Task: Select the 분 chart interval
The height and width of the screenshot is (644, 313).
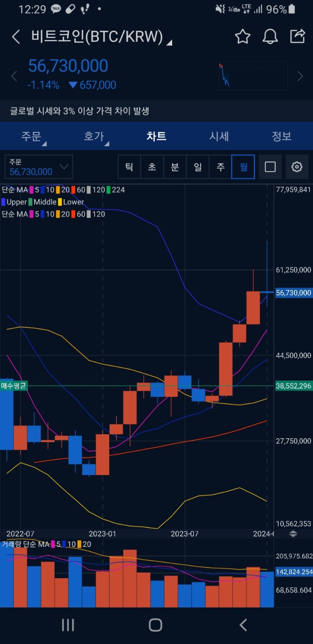Action: [x=175, y=167]
